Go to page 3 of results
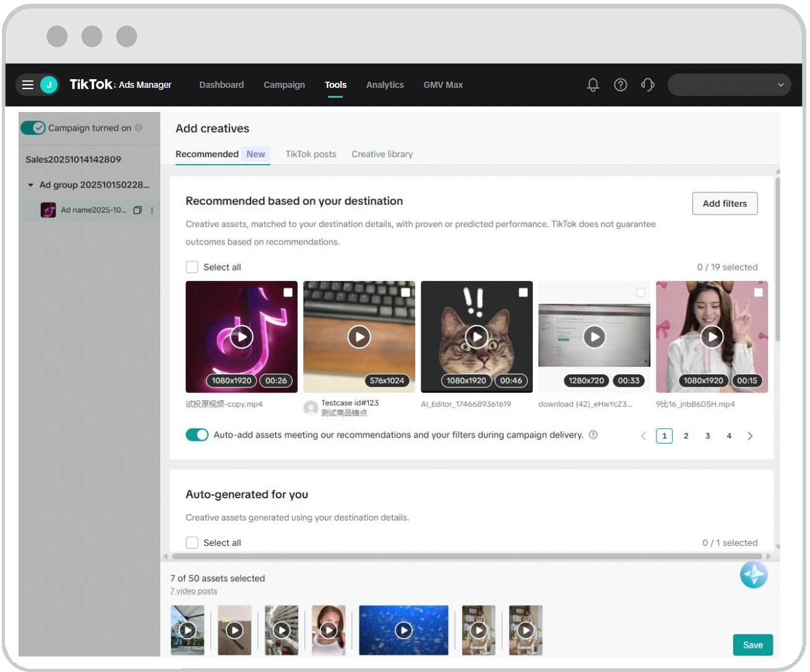The width and height of the screenshot is (810, 672). coord(708,436)
